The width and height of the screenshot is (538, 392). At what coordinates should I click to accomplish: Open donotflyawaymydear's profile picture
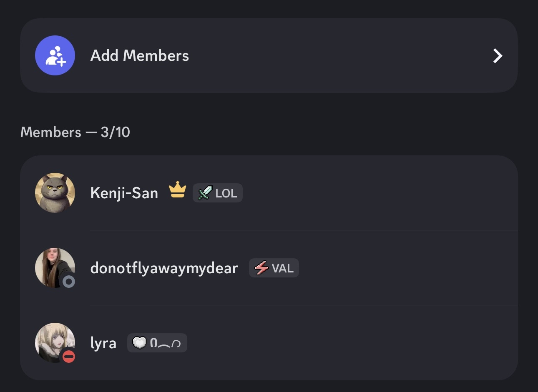[x=52, y=266]
